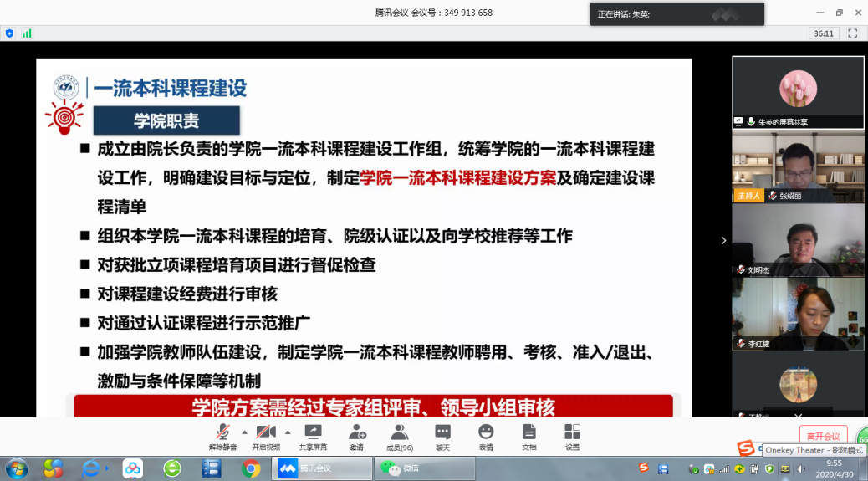Image resolution: width=868 pixels, height=481 pixels.
Task: Click the share screen (共享屏幕) icon
Action: pyautogui.click(x=314, y=436)
